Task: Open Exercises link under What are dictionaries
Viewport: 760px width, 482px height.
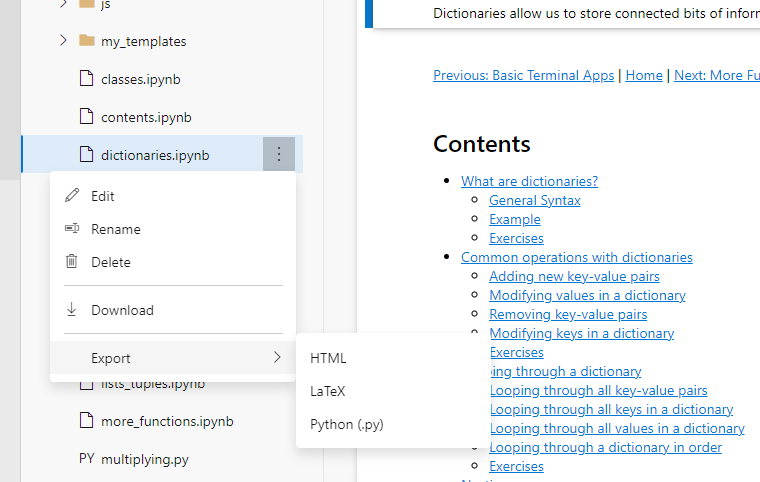Action: click(x=516, y=238)
